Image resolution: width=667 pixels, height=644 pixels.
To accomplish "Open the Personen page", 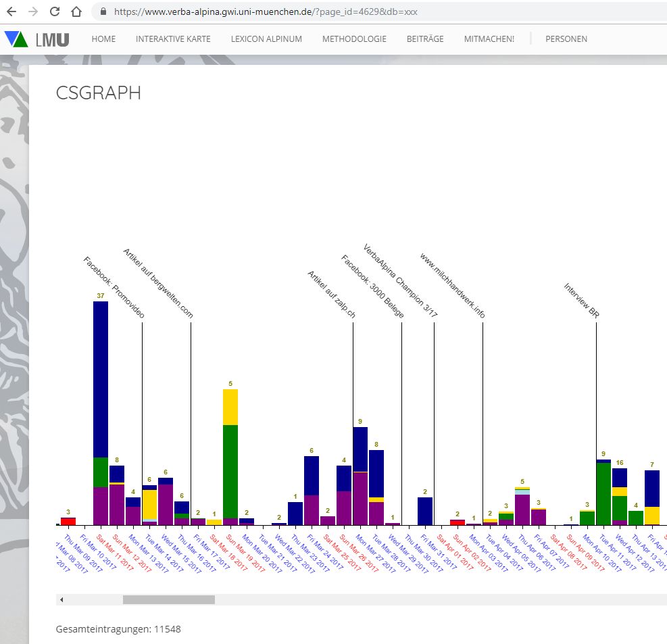I will (566, 39).
